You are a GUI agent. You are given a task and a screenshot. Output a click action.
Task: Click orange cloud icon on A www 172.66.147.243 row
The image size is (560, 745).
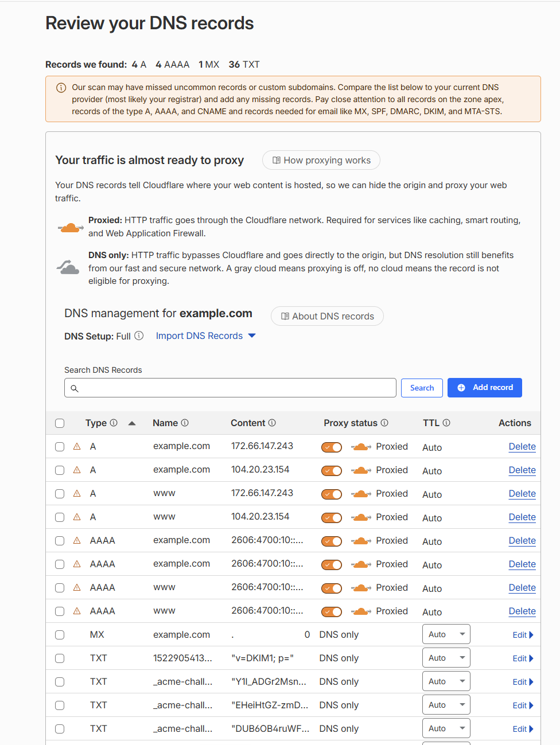(x=361, y=494)
